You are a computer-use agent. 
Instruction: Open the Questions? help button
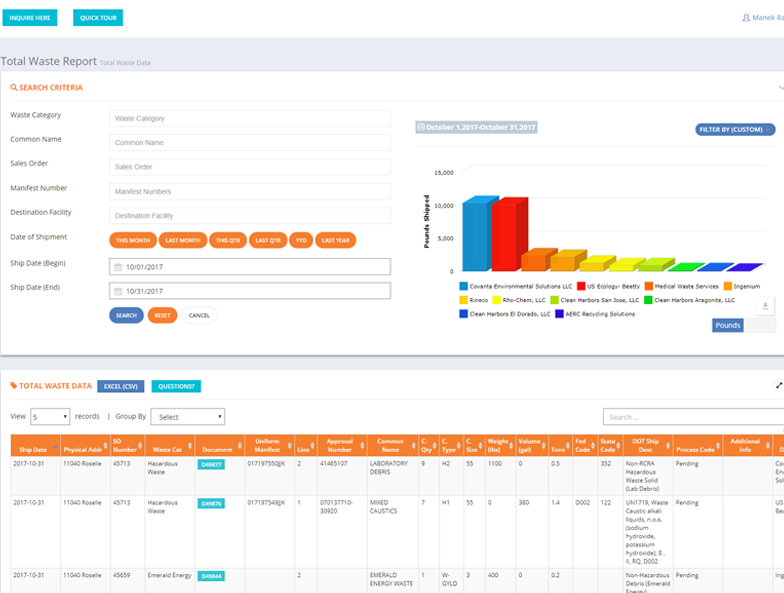(x=176, y=386)
